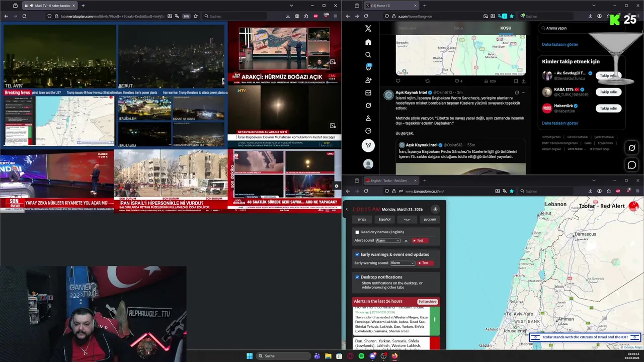
Task: Switch to Senin için tab on X
Action: click(407, 28)
